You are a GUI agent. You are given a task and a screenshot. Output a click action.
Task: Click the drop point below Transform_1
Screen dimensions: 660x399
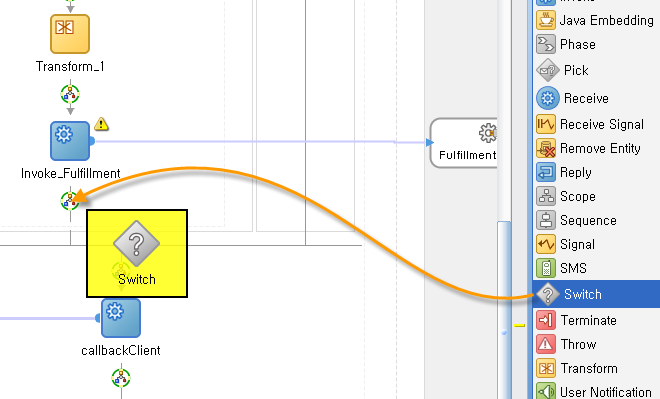[70, 94]
